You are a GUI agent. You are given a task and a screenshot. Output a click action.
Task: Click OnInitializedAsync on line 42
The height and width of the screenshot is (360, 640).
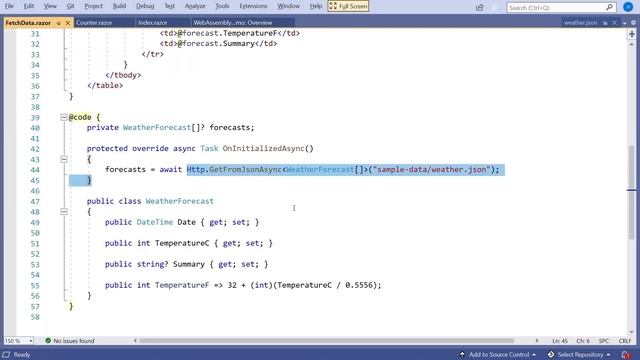(x=263, y=149)
